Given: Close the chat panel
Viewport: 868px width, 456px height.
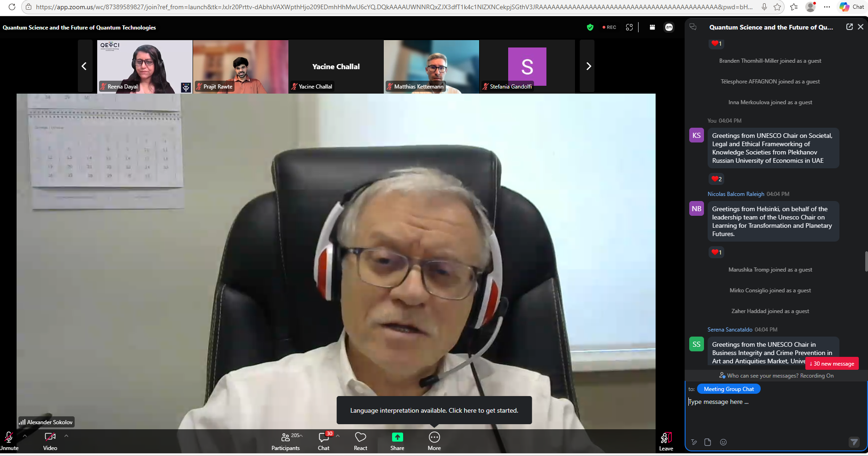Looking at the screenshot, I should (861, 27).
